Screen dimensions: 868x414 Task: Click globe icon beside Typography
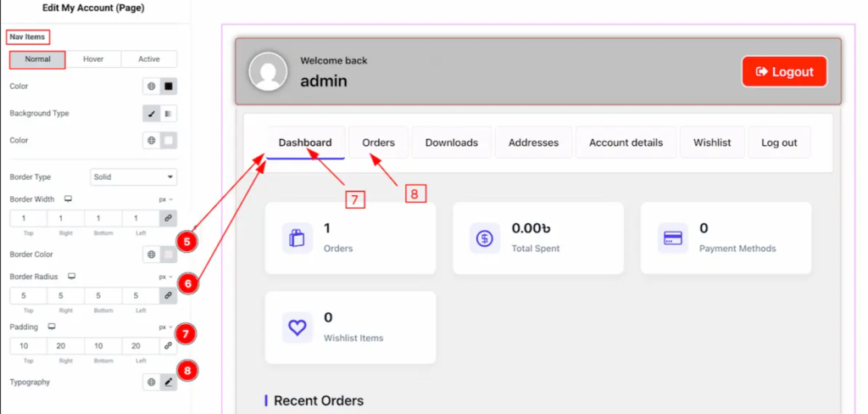[151, 383]
